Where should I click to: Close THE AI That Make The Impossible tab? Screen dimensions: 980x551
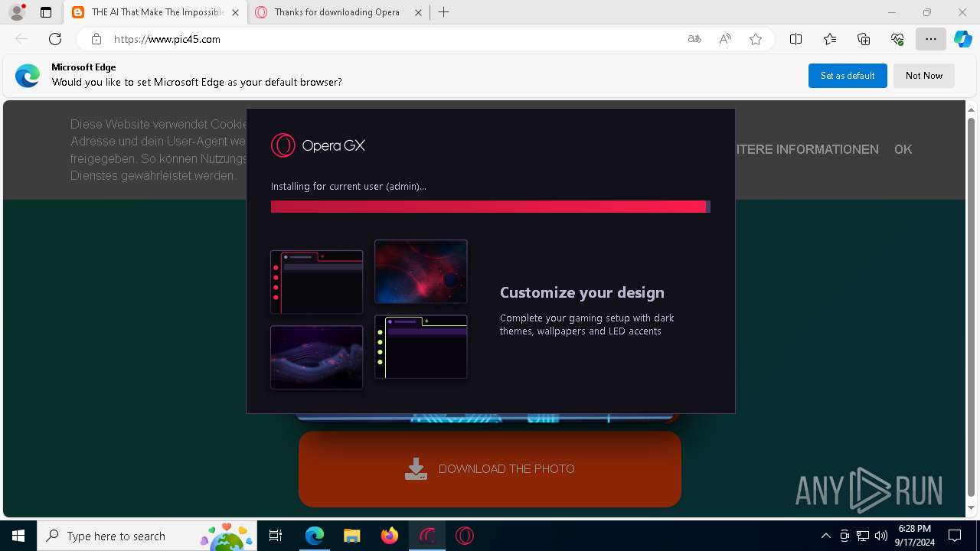pos(236,12)
